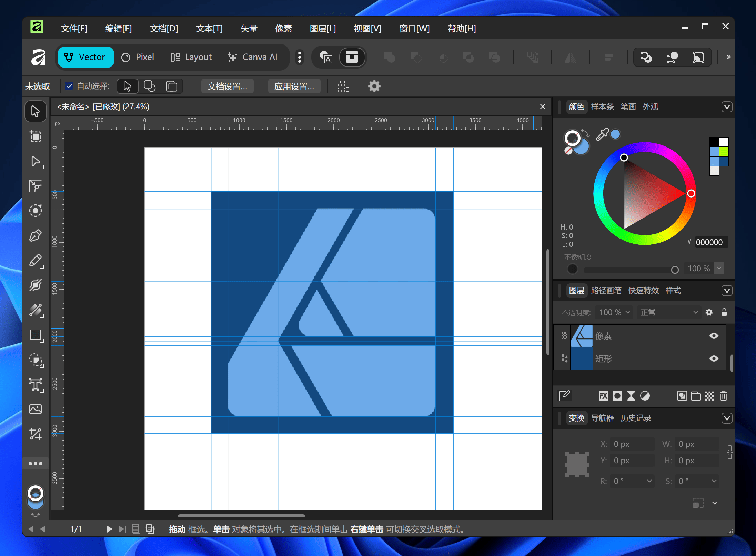Activate the Artistic Text tool

tap(36, 384)
